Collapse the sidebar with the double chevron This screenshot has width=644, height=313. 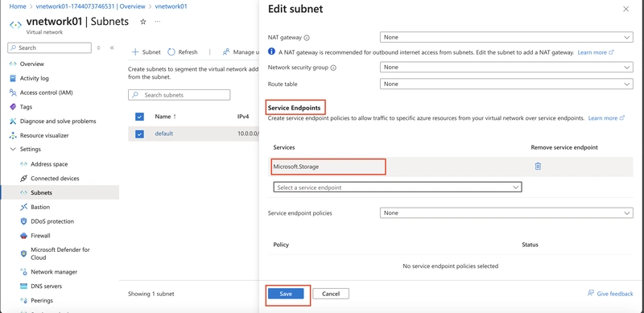click(x=112, y=47)
